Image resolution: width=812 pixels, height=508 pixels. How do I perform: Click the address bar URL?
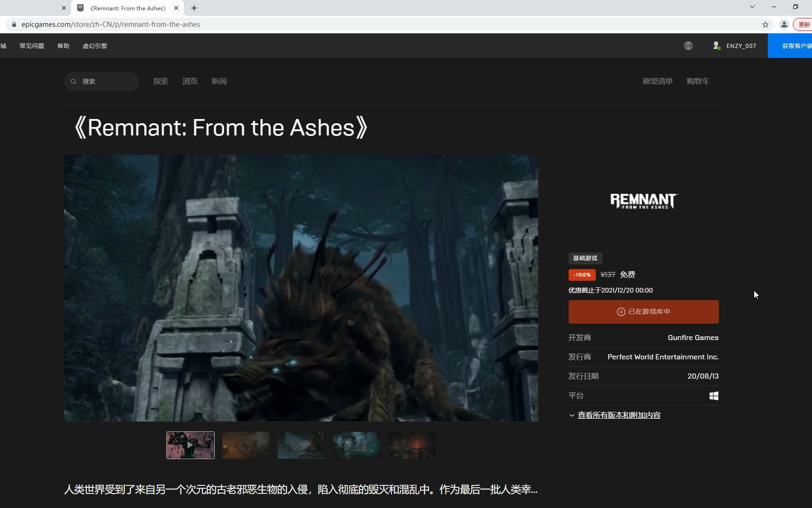[111, 24]
